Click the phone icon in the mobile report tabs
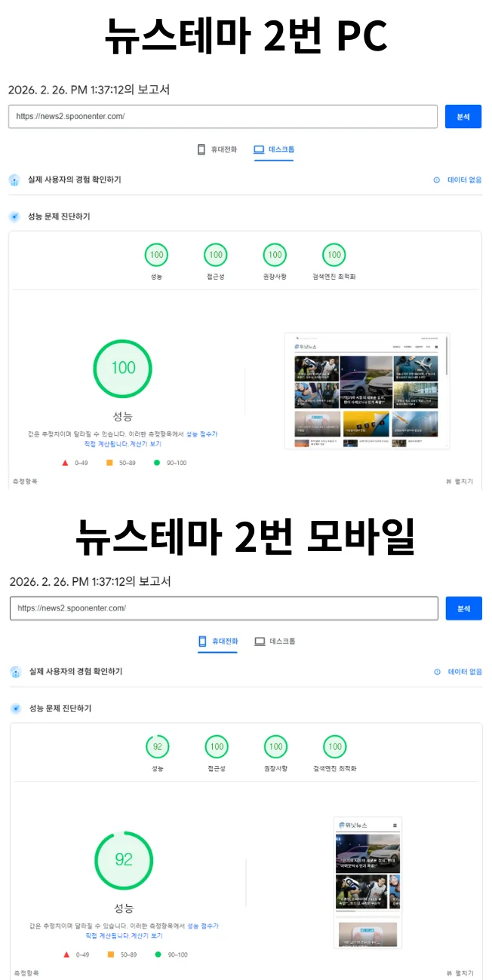 coord(202,642)
